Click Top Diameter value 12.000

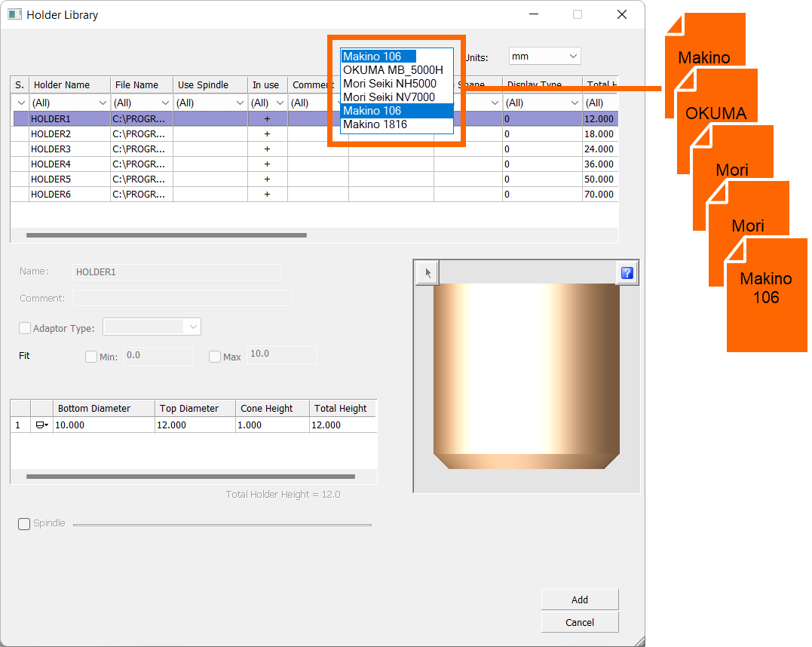point(195,425)
